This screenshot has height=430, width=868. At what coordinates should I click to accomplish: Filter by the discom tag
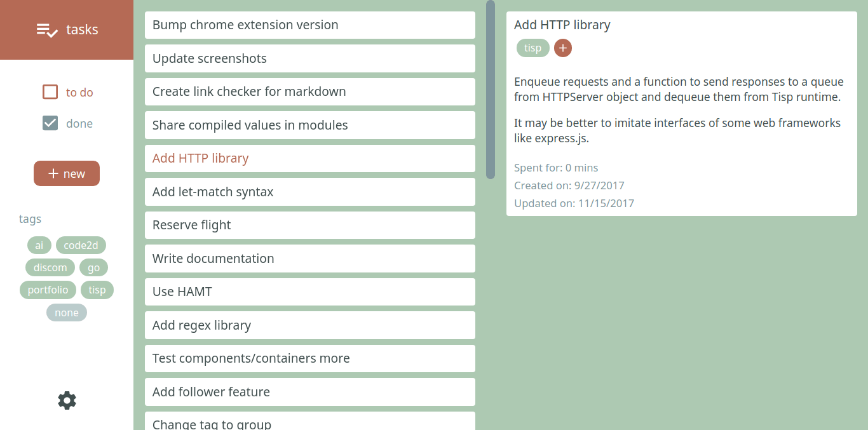50,267
